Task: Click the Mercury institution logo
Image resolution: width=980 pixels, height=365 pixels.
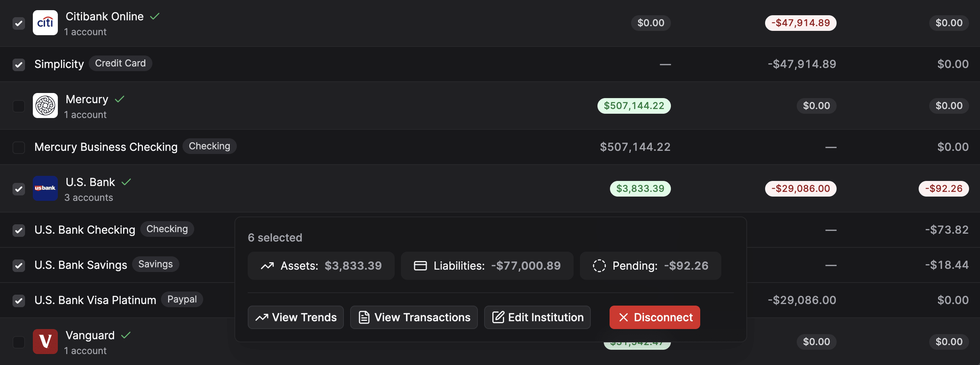Action: 45,106
